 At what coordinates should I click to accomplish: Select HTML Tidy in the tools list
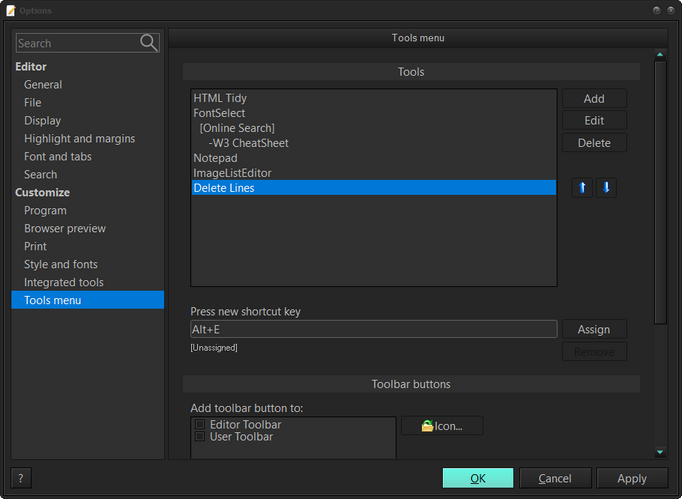pos(220,98)
